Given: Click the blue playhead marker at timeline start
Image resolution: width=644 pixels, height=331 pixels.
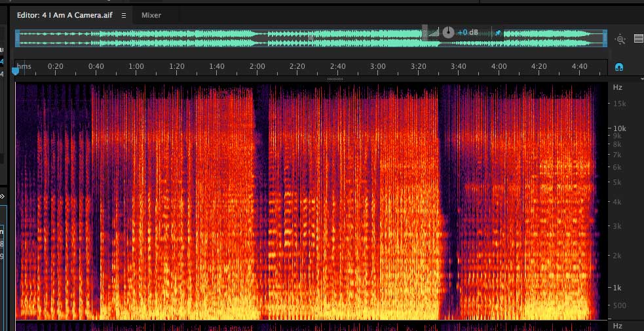Looking at the screenshot, I should click(x=16, y=71).
